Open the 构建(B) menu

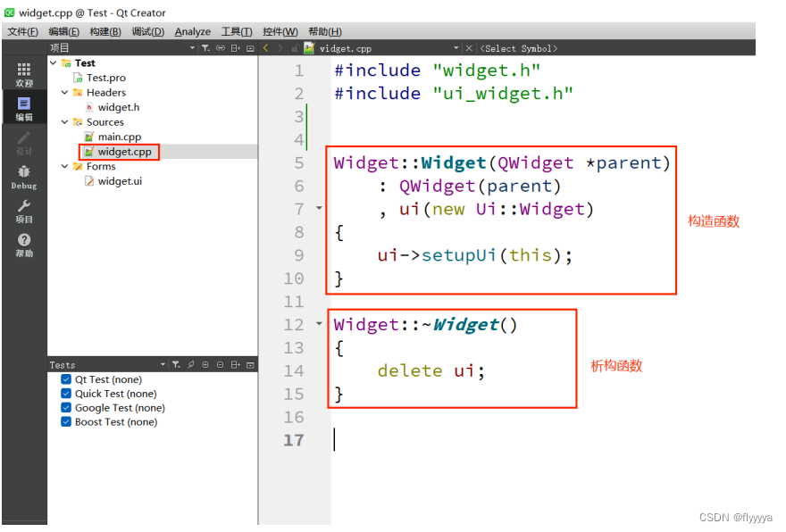(105, 31)
